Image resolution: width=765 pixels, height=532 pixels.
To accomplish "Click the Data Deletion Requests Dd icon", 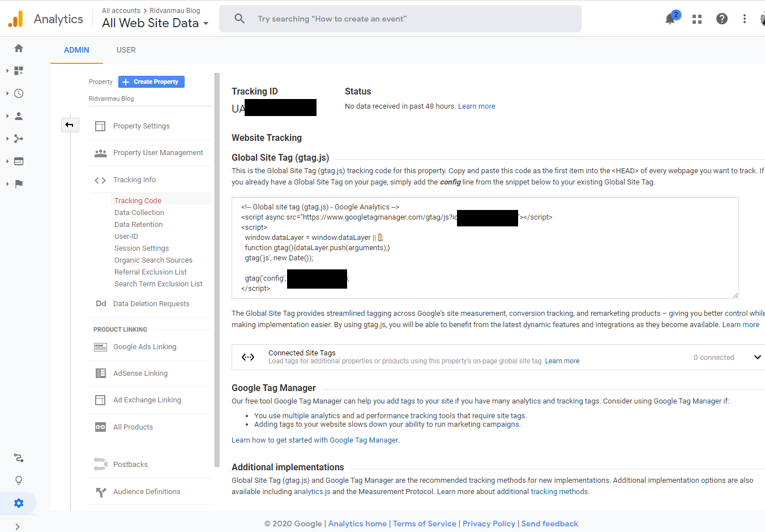I will (101, 304).
